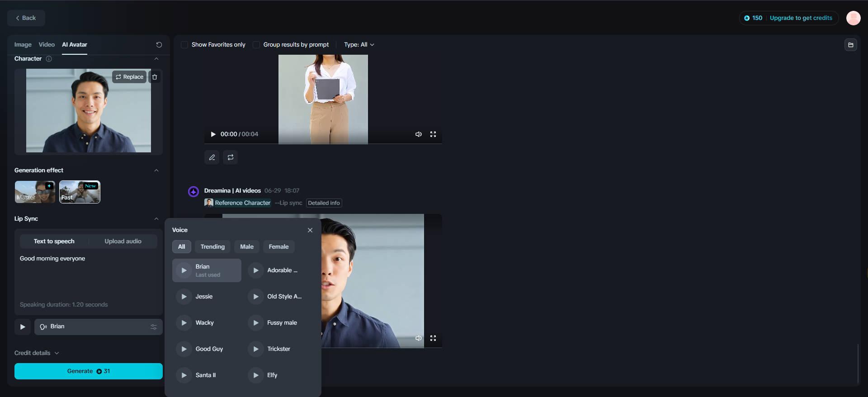Open the user profile avatar
The width and height of the screenshot is (868, 397).
click(853, 18)
